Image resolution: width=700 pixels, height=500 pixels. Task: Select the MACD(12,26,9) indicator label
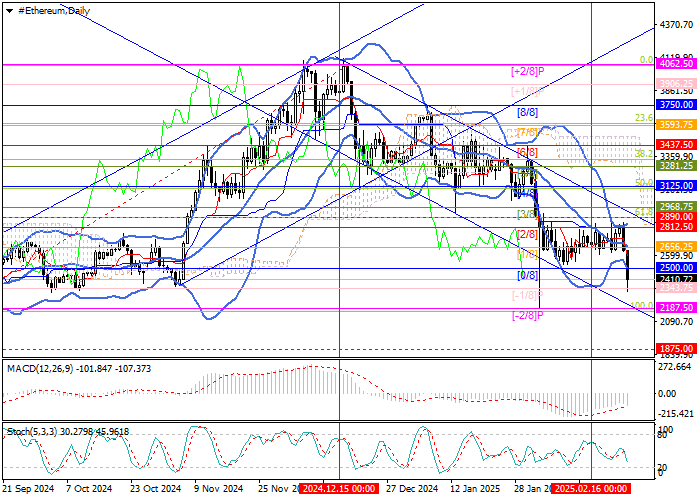(36, 369)
